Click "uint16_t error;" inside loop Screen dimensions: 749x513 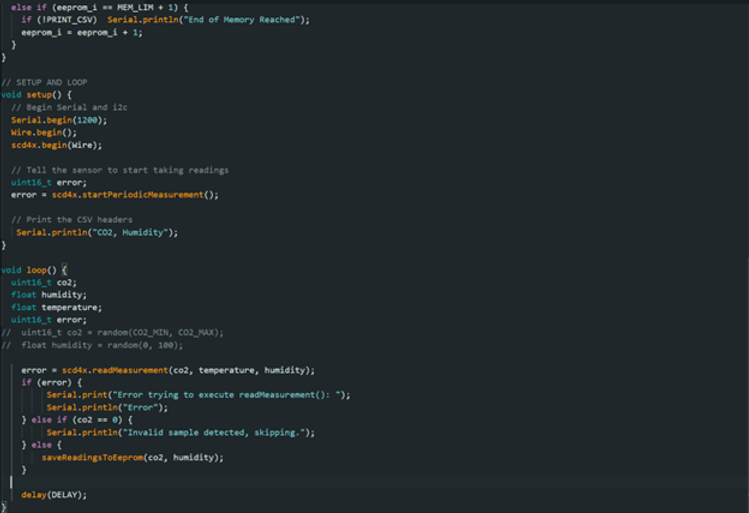pos(49,320)
